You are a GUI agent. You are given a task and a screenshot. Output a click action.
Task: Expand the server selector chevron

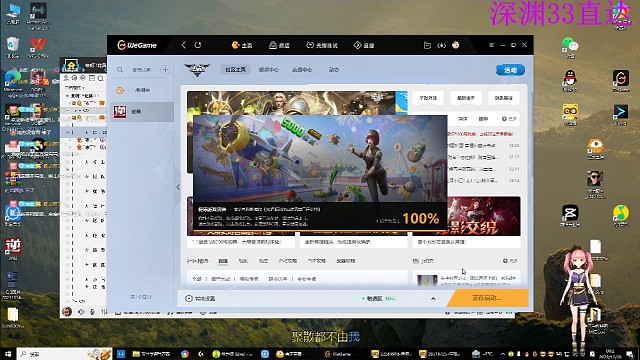(x=433, y=299)
